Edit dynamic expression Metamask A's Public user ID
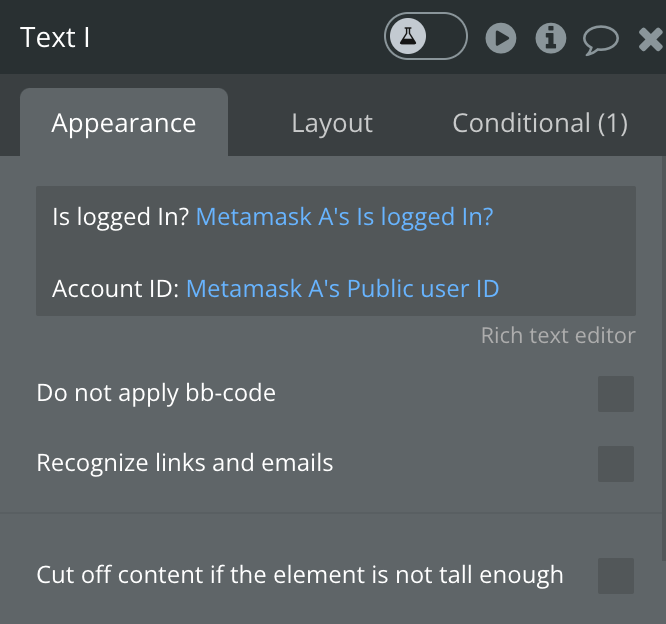The height and width of the screenshot is (624, 666). click(x=343, y=289)
